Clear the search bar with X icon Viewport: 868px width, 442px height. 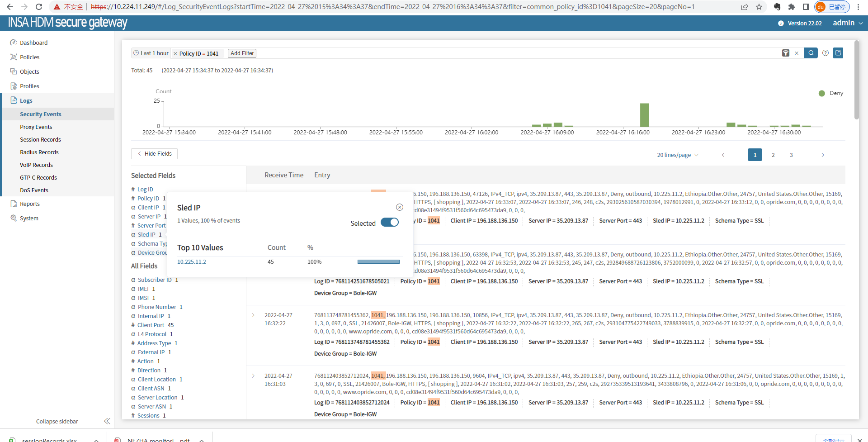click(797, 53)
